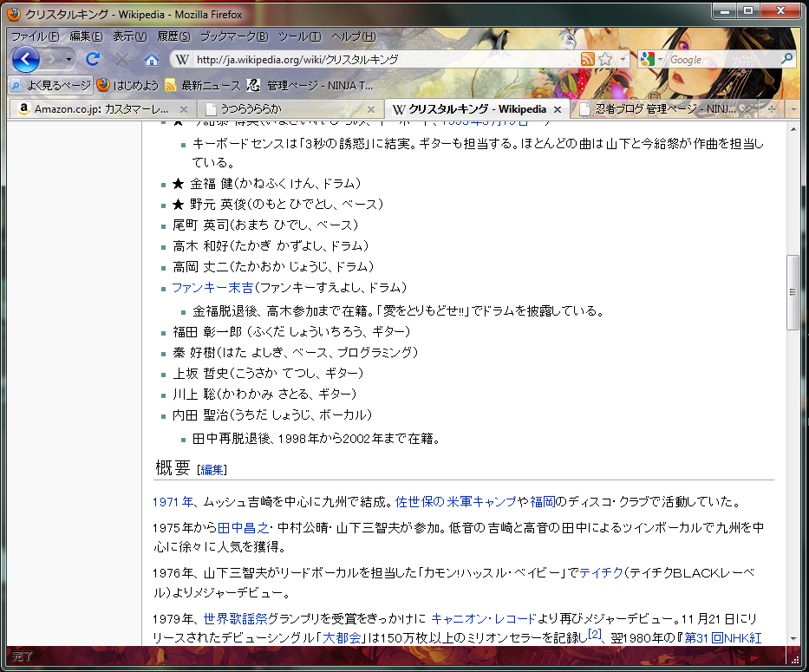Reload the page with the refresh icon
809x672 pixels.
click(x=93, y=59)
